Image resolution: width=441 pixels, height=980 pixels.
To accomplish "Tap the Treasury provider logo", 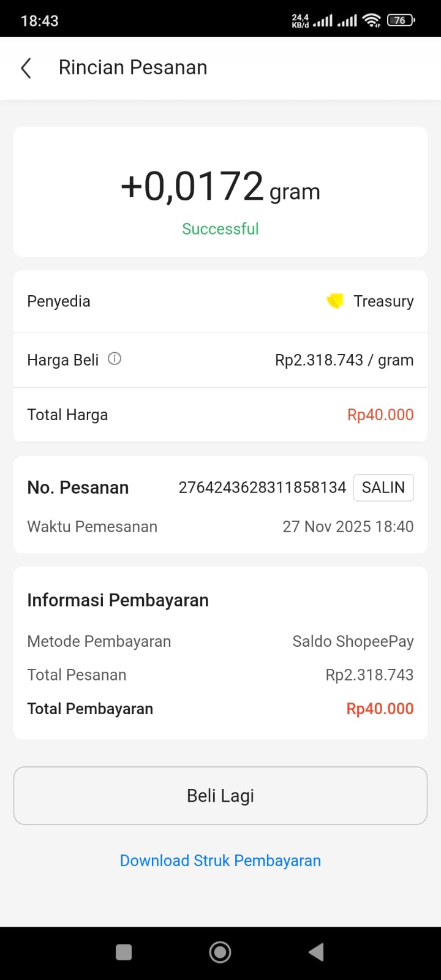I will (x=335, y=301).
